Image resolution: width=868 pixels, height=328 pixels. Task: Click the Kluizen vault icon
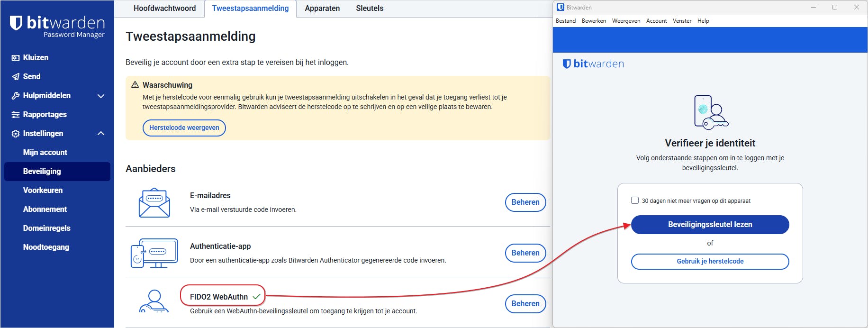[16, 58]
